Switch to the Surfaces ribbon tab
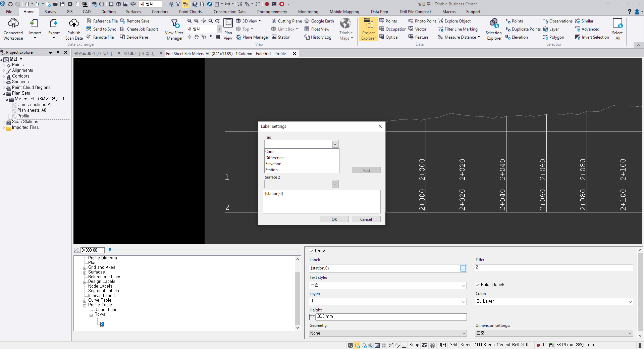 click(133, 12)
